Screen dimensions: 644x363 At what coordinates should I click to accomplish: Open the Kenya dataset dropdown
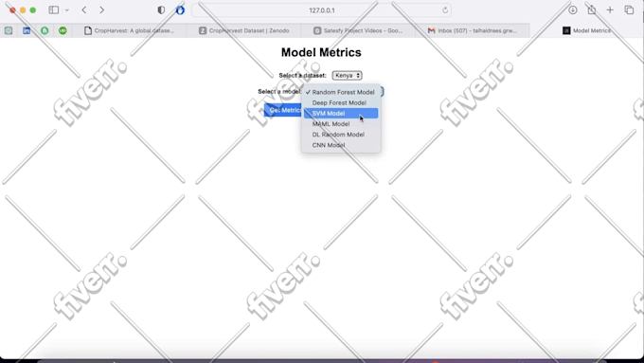347,75
